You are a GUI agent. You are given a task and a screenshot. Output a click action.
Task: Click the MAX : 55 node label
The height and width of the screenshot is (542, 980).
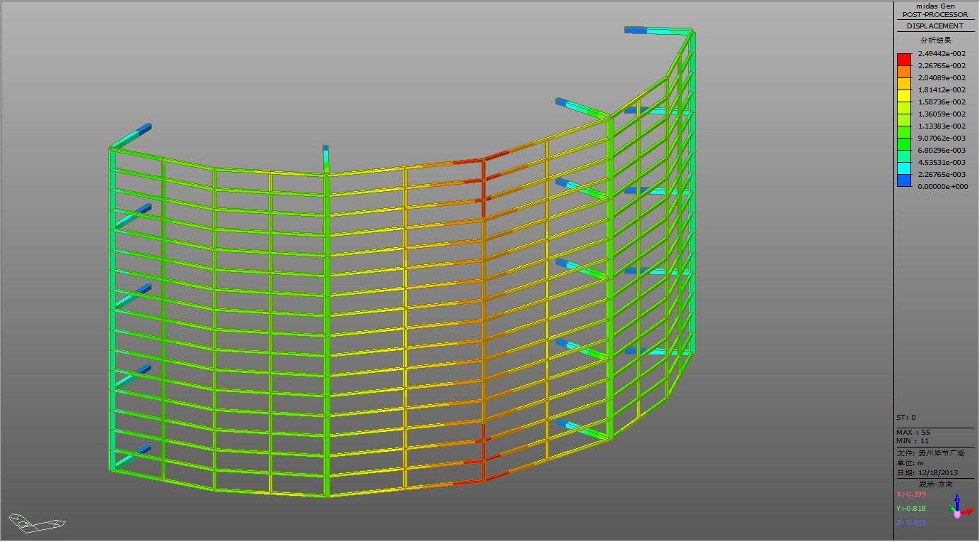click(x=913, y=432)
